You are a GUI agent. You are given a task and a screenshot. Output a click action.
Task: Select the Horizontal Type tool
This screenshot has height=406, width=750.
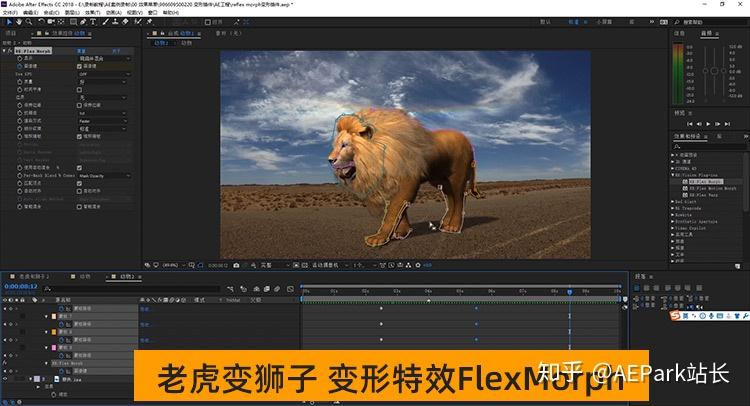93,22
